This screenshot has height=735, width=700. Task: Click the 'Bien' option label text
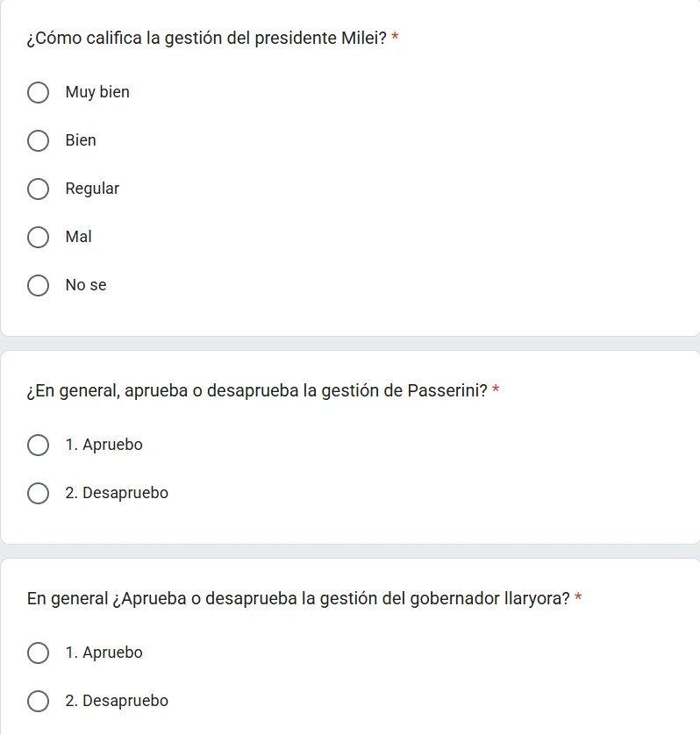(x=81, y=140)
